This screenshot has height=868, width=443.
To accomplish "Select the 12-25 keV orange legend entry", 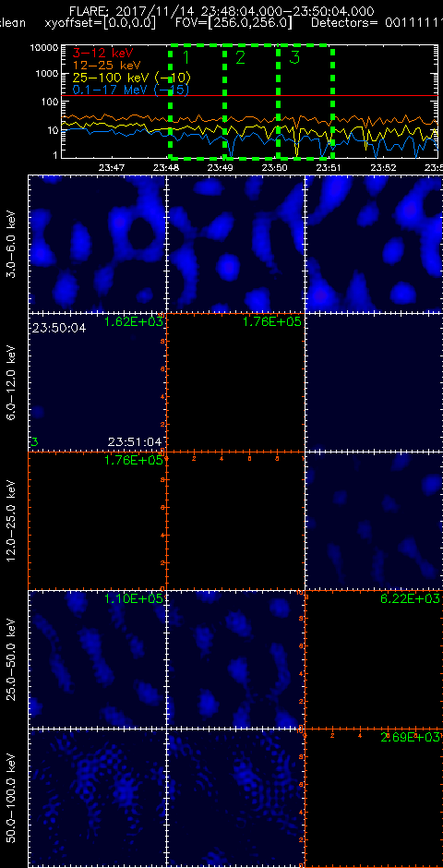I will point(102,65).
